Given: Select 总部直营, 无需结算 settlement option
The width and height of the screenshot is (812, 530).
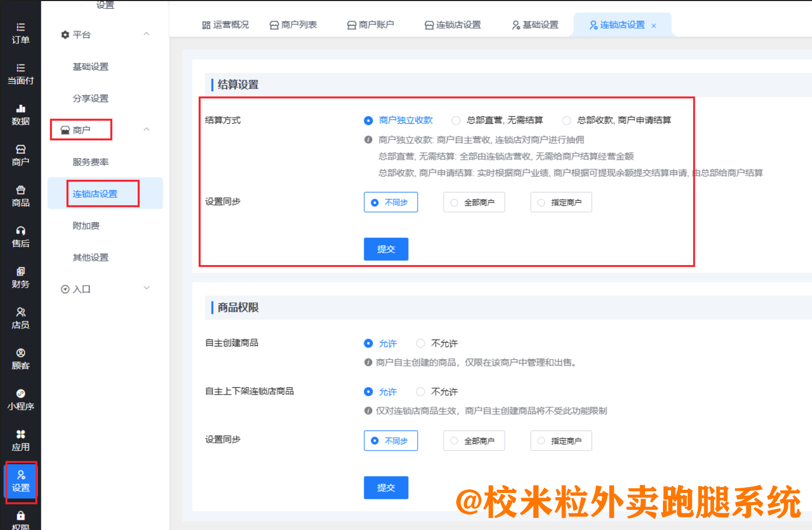Looking at the screenshot, I should [x=456, y=121].
